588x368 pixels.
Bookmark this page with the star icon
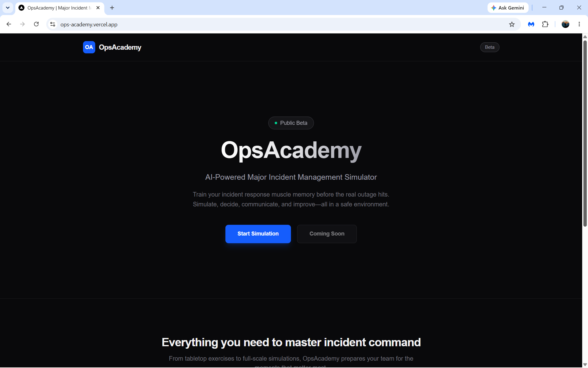click(512, 24)
